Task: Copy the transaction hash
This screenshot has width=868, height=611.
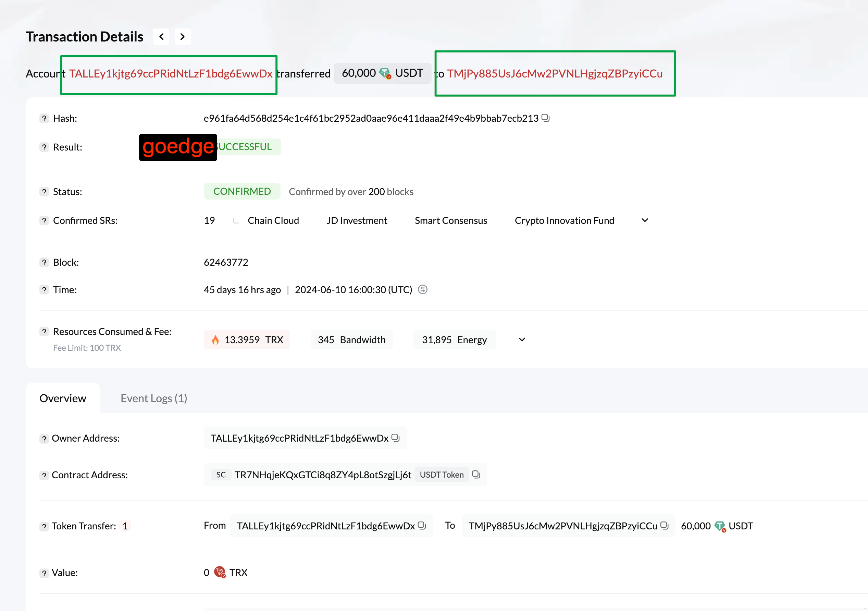Action: 545,118
